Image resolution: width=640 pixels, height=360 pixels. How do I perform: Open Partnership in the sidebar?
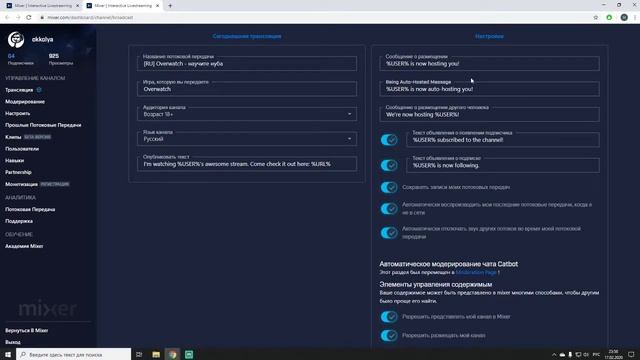pyautogui.click(x=18, y=172)
